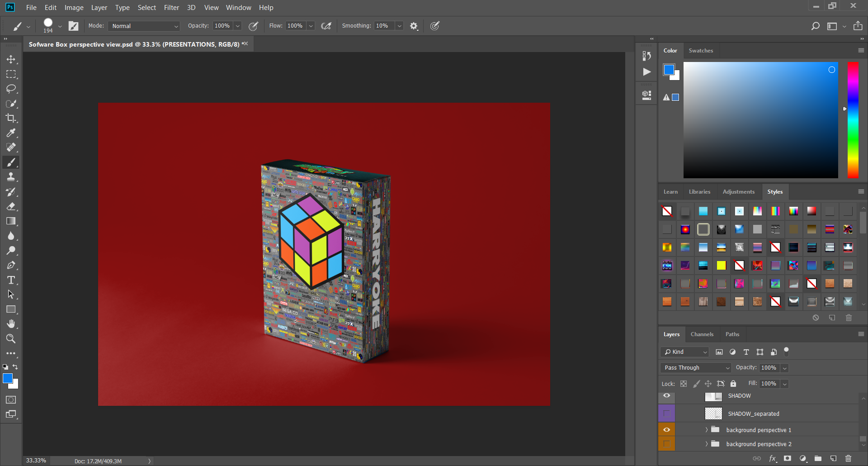Toggle Quick Mask mode
This screenshot has width=868, height=466.
coord(11,400)
